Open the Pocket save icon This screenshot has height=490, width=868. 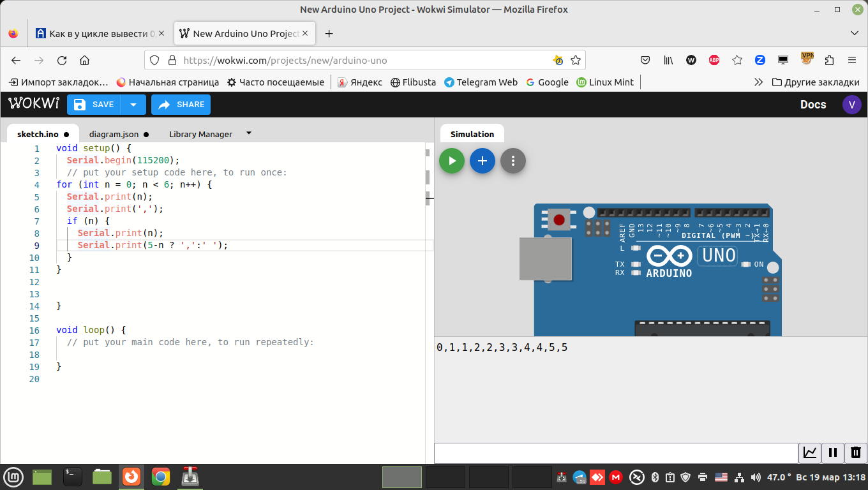(x=645, y=60)
